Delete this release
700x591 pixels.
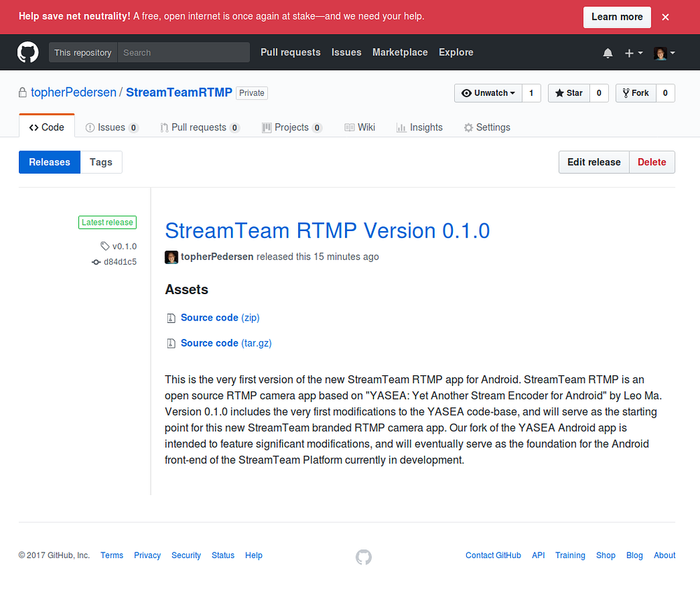(x=652, y=162)
